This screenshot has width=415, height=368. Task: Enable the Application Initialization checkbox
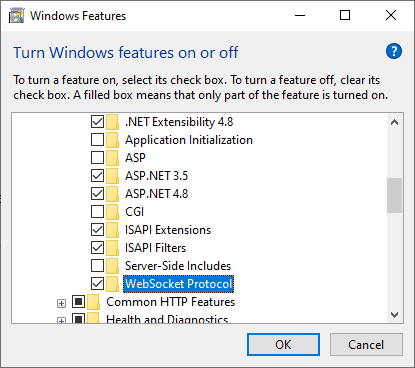[97, 140]
